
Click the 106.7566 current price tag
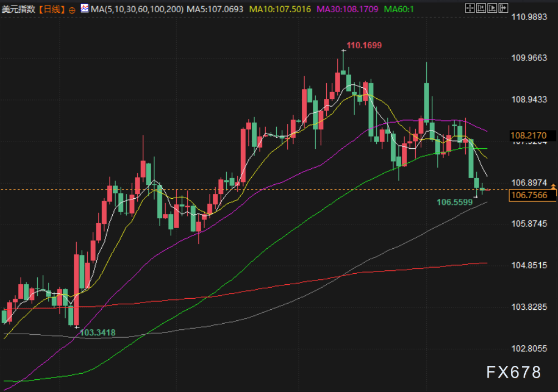click(x=533, y=195)
